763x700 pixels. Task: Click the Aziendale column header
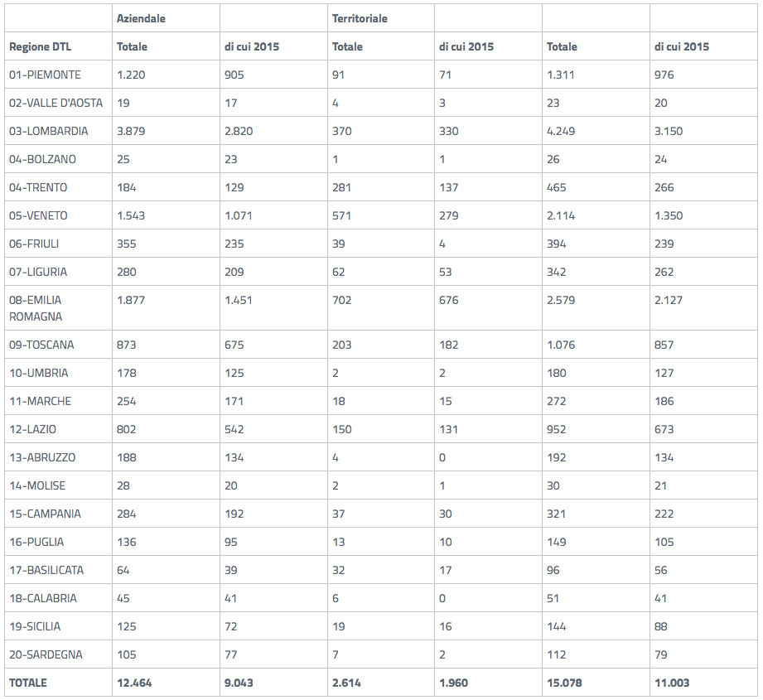pos(141,18)
